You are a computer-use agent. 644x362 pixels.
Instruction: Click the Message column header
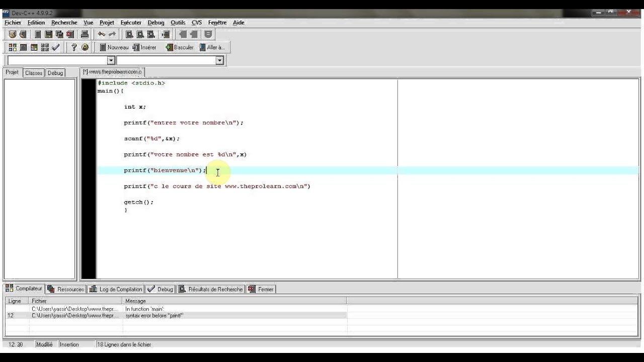click(235, 301)
